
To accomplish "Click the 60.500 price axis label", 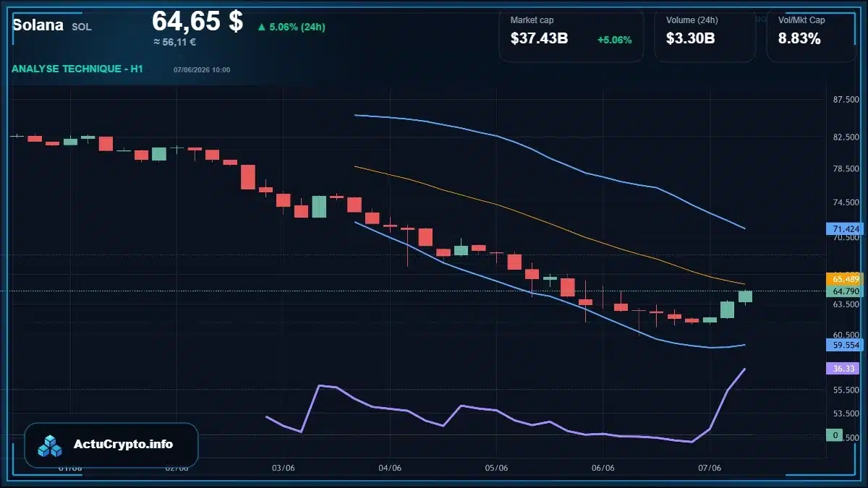I will [846, 335].
